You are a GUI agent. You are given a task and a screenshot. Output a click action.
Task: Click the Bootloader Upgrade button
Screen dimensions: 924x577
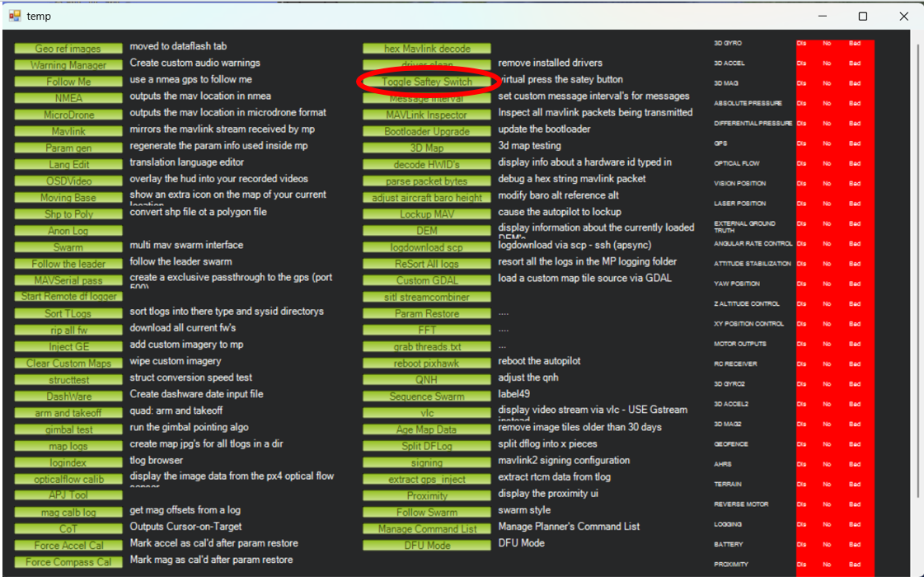click(427, 131)
